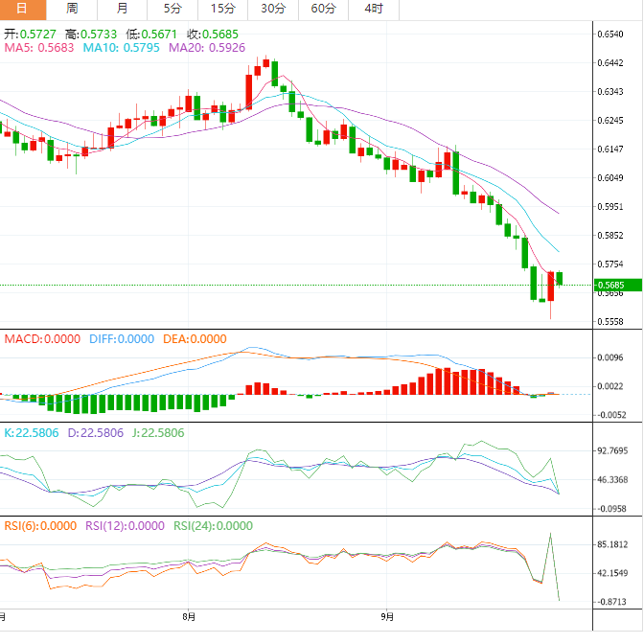Click the MA20 moving average label
This screenshot has width=644, height=644.
click(x=207, y=48)
